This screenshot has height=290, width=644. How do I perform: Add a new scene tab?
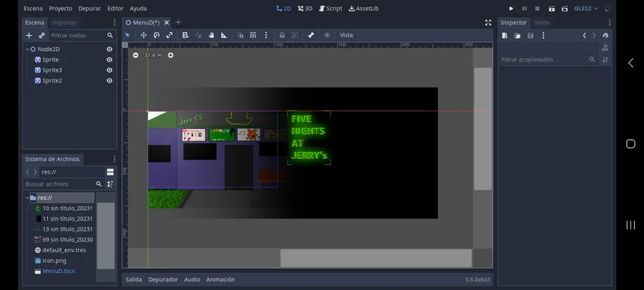pos(178,23)
